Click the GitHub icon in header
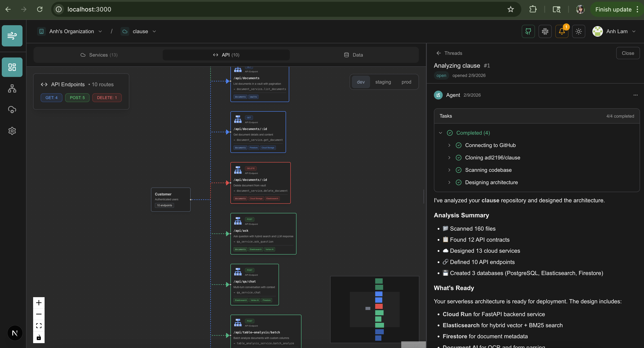This screenshot has height=348, width=644. pyautogui.click(x=528, y=31)
